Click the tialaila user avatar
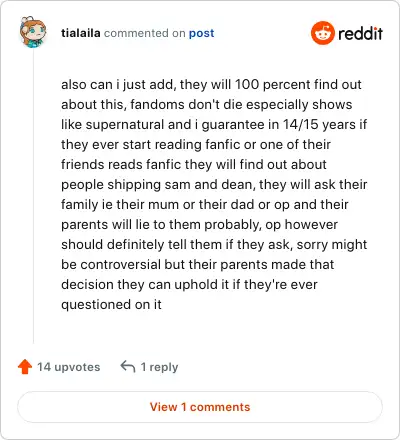 [33, 32]
